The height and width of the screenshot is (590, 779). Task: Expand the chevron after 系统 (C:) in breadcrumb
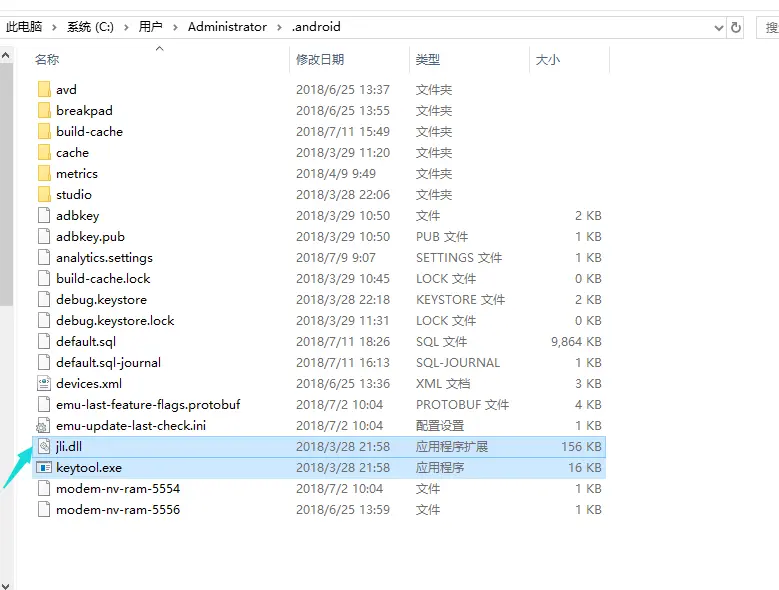tap(126, 27)
